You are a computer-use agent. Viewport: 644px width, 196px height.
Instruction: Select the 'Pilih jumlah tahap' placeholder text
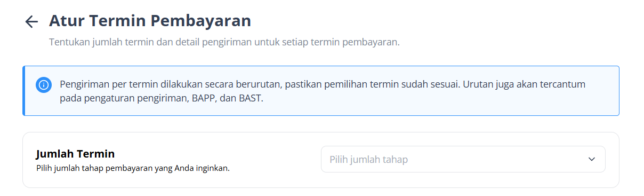[x=368, y=160]
